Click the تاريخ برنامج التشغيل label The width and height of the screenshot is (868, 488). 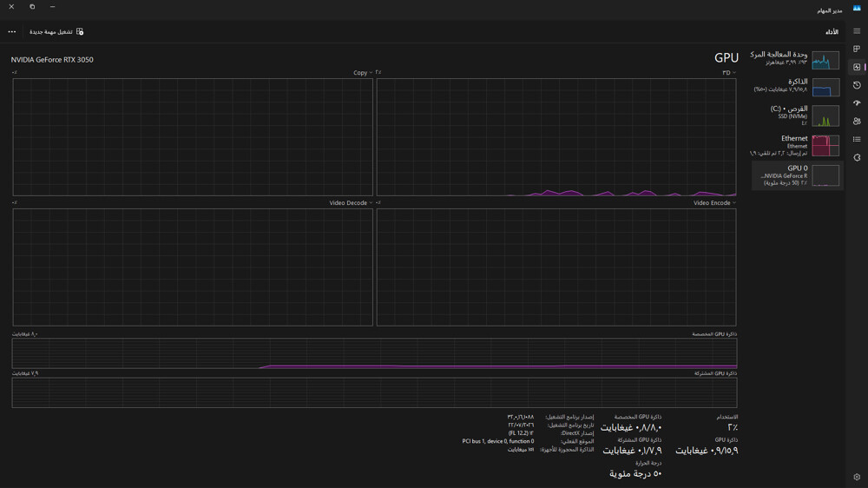(571, 425)
